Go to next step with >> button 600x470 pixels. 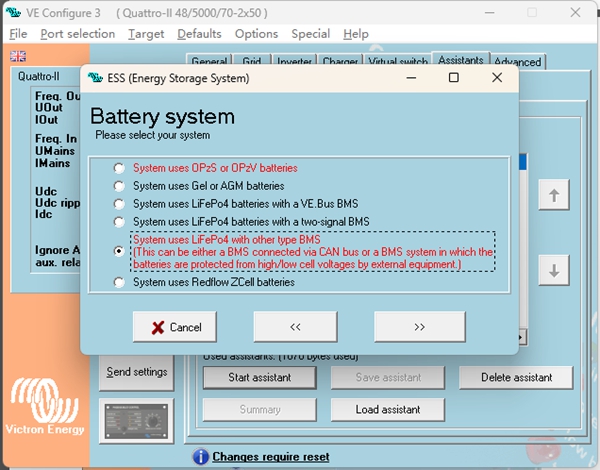point(419,327)
